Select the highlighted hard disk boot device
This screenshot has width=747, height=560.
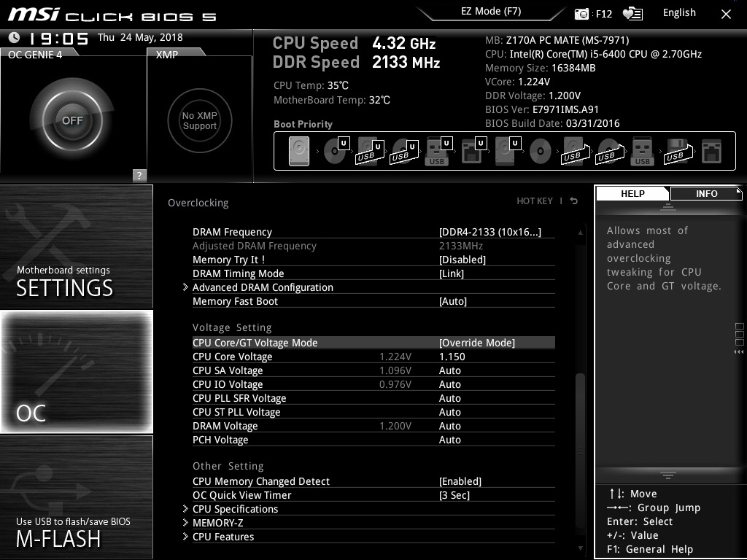299,152
